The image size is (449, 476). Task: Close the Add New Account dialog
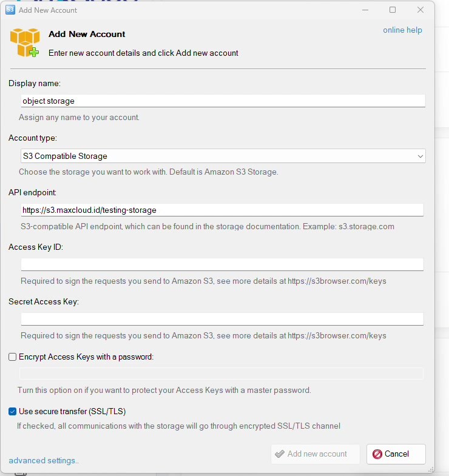[420, 10]
